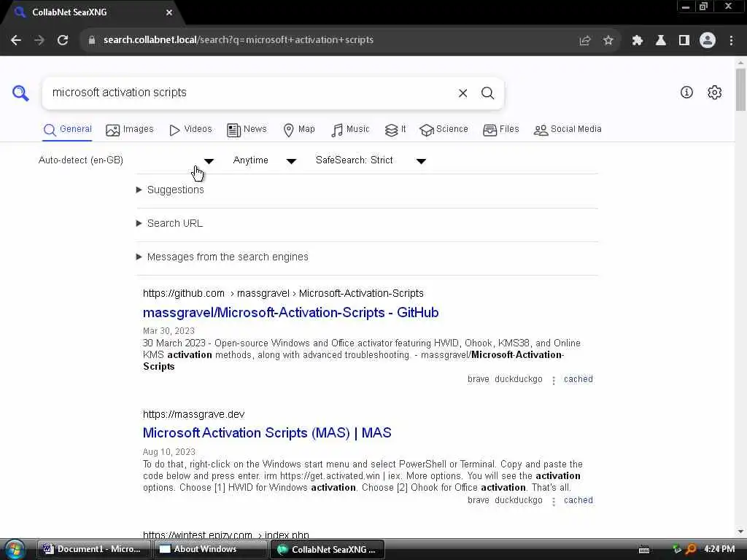Open the SafeSearch: Strict dropdown

point(371,160)
